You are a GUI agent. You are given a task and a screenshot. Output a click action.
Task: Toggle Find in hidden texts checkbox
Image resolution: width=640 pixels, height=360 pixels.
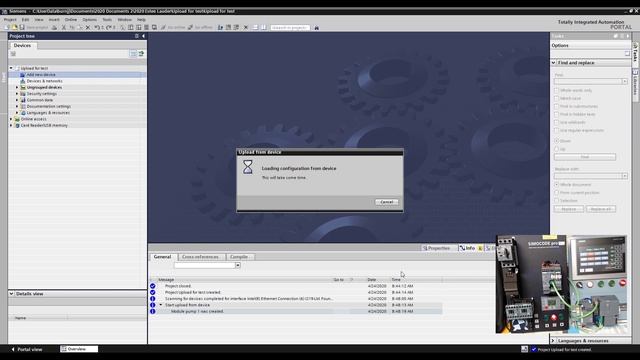(x=556, y=114)
